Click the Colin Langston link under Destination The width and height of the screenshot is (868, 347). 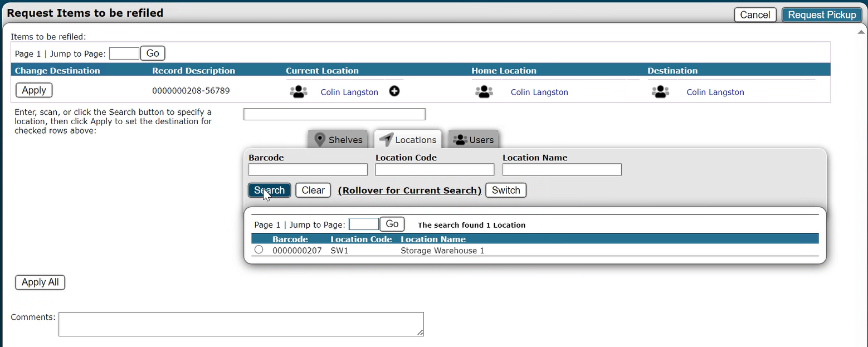tap(715, 92)
